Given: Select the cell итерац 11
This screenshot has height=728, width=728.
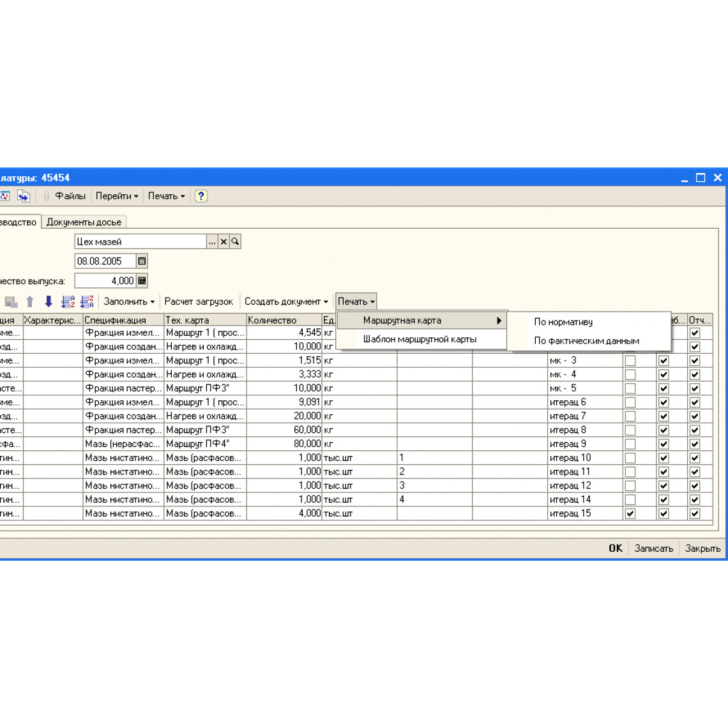Looking at the screenshot, I should click(x=585, y=472).
